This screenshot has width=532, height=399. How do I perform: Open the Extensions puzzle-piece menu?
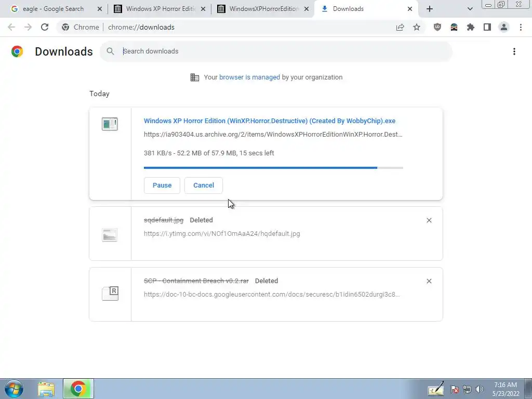point(471,27)
